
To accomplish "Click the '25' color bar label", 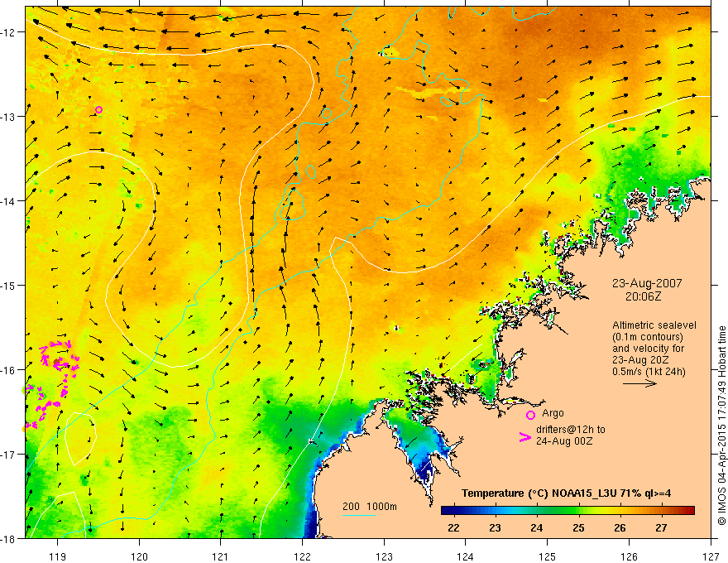I will (578, 527).
